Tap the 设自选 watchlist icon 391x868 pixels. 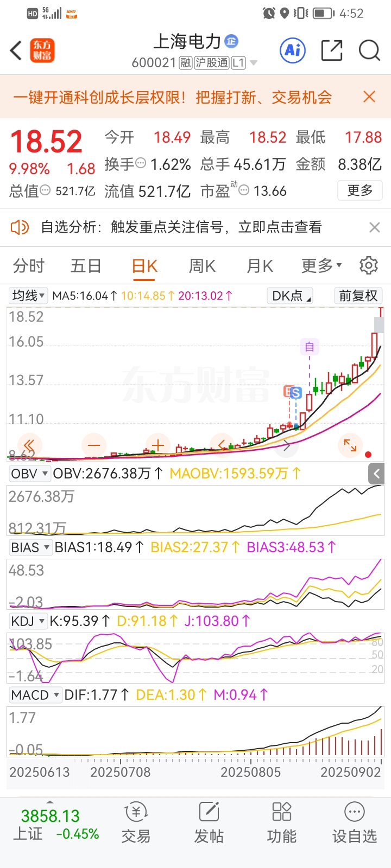(355, 823)
